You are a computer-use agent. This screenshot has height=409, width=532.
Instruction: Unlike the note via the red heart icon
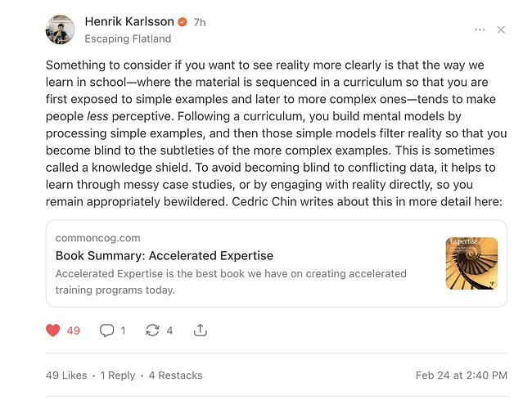(53, 330)
